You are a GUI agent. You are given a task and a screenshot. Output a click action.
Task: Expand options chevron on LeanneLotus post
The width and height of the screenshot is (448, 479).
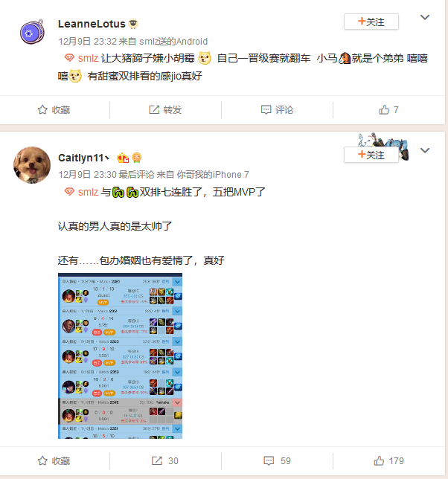tap(425, 17)
